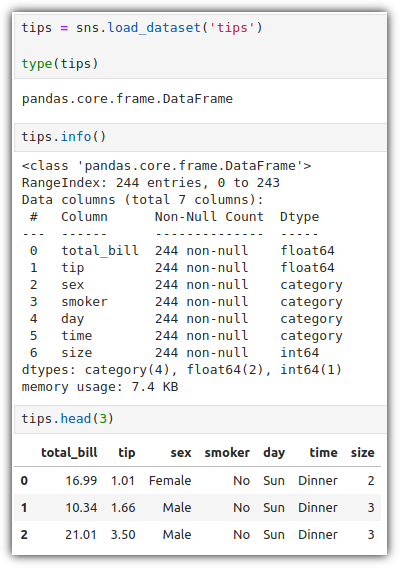Click the RangeIndex line in info output
The width and height of the screenshot is (400, 568).
click(151, 183)
